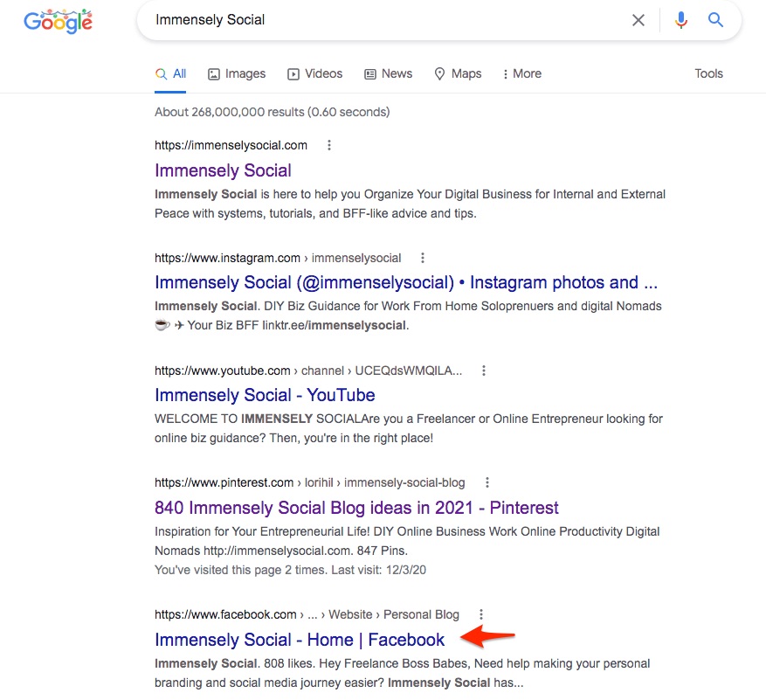The image size is (766, 700).
Task: Open Immensely Social - Home | Facebook link
Action: point(300,640)
